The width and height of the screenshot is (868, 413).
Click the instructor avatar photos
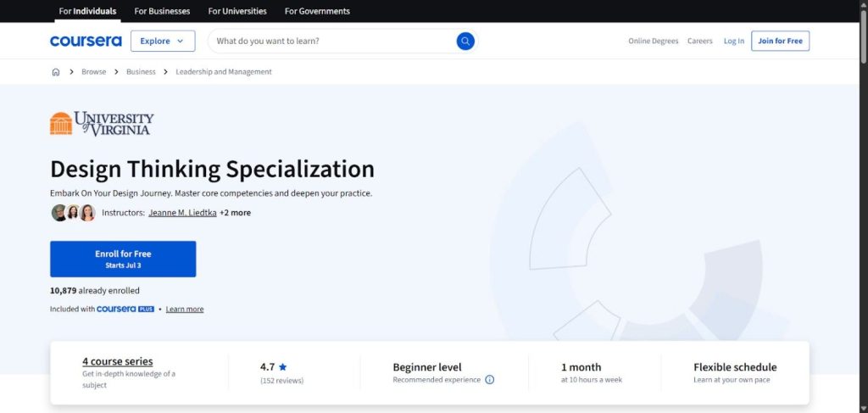[74, 213]
